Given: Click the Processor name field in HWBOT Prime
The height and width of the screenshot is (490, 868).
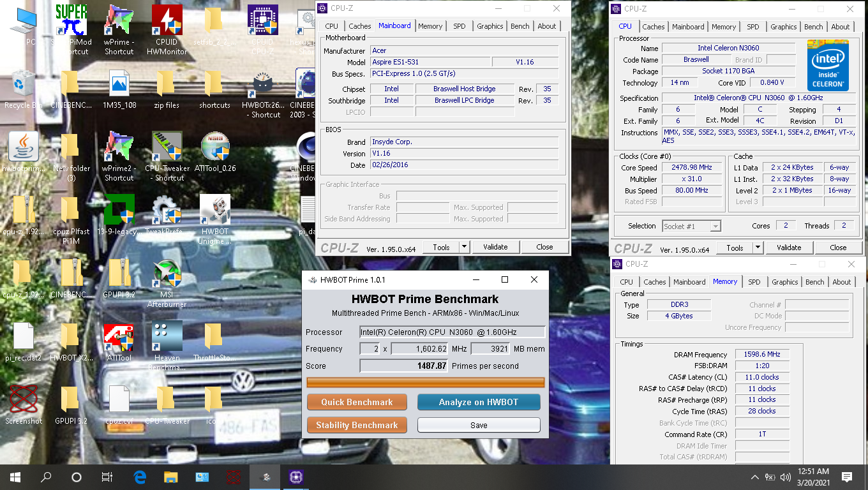Looking at the screenshot, I should coord(453,332).
